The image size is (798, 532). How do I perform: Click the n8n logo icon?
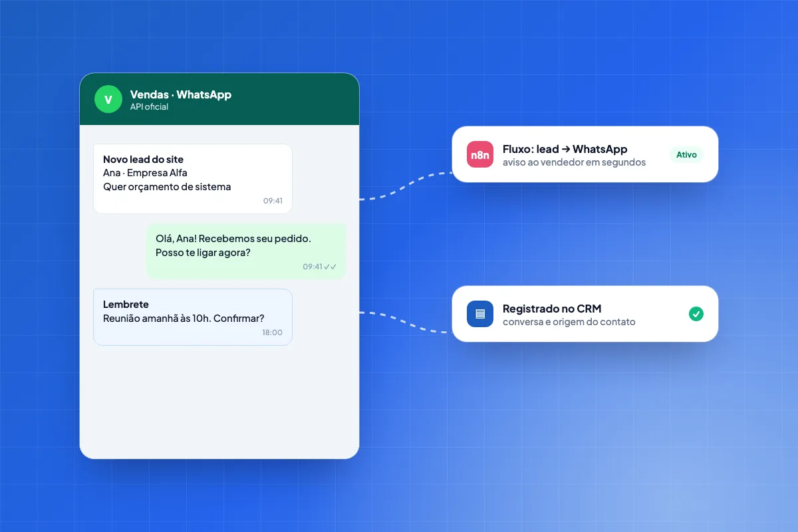tap(480, 154)
